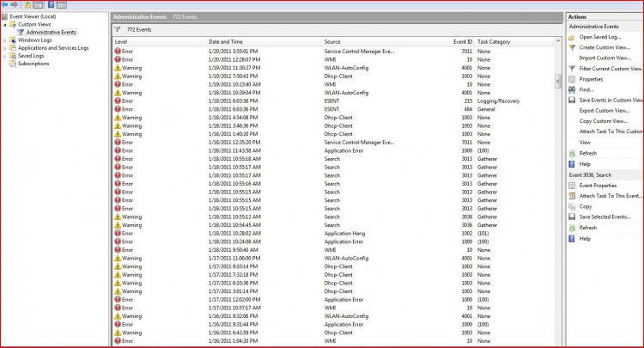
Task: Click the Attach Task To This Event icon
Action: [x=572, y=196]
